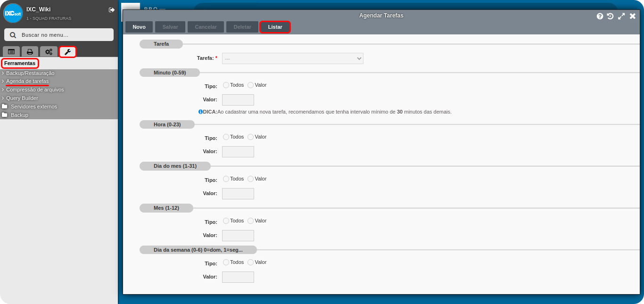644x304 pixels.
Task: Select Todos for Minuto type
Action: [x=226, y=85]
